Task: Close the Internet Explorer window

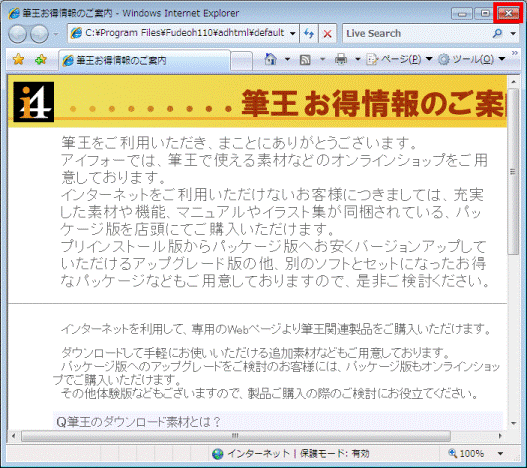Action: point(508,13)
